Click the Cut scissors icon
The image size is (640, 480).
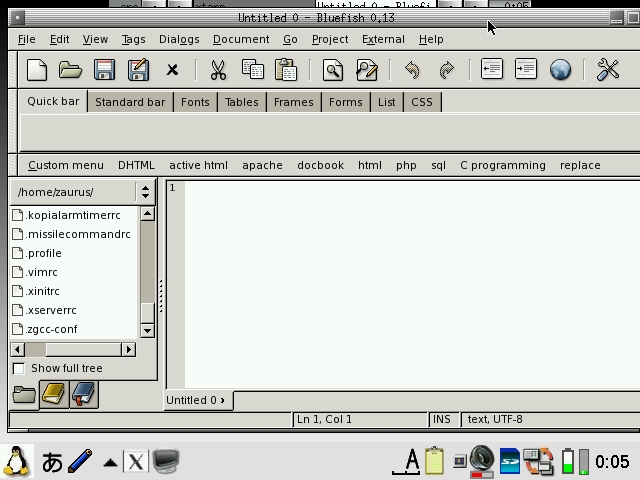[217, 69]
